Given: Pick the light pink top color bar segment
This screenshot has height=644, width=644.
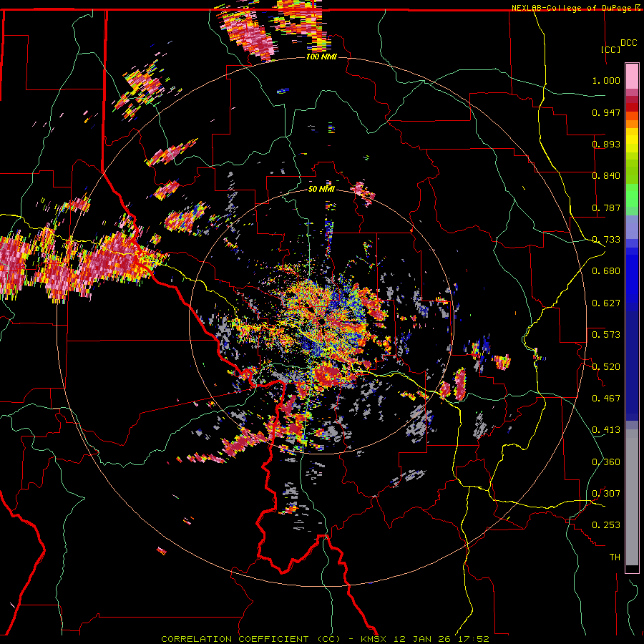Looking at the screenshot, I should [x=632, y=77].
